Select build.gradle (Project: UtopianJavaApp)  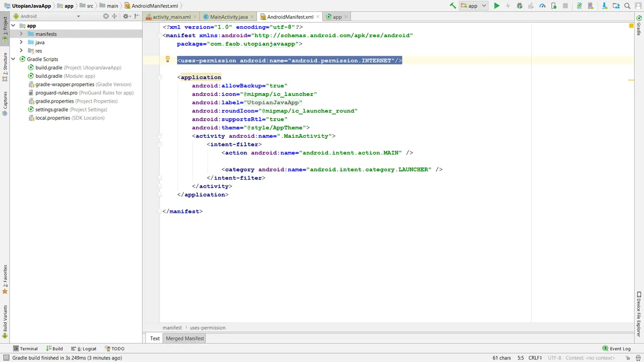tap(74, 67)
